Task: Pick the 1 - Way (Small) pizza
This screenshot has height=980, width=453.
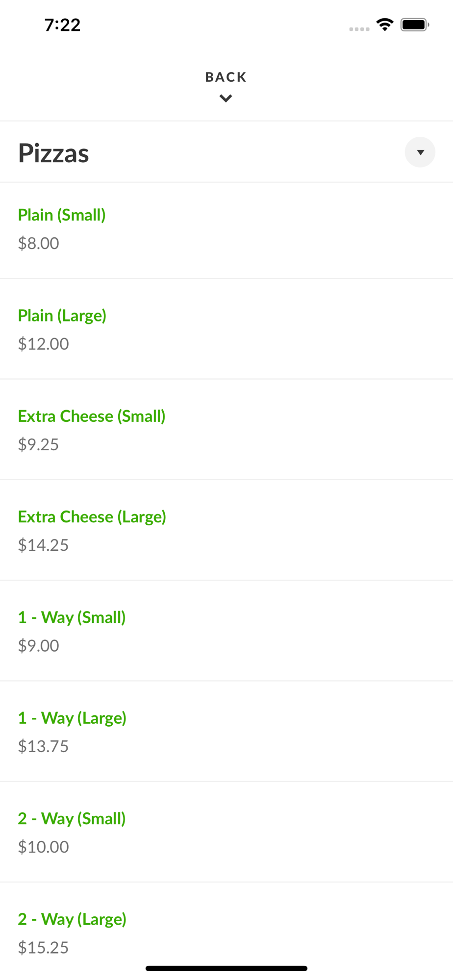Action: pyautogui.click(x=72, y=617)
